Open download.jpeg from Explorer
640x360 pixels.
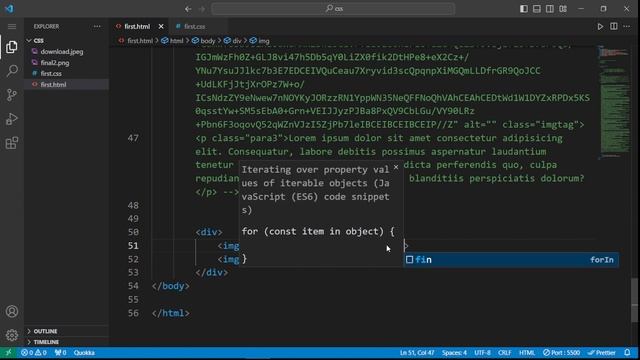click(x=62, y=51)
